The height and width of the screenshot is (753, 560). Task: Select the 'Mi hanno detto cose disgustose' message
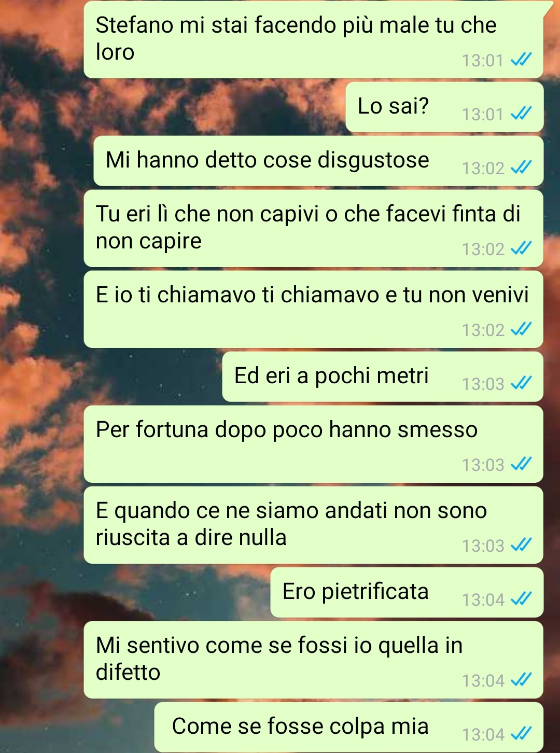click(318, 161)
